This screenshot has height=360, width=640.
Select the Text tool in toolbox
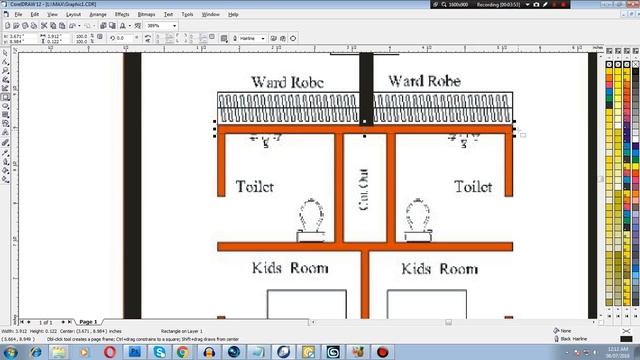tap(5, 133)
